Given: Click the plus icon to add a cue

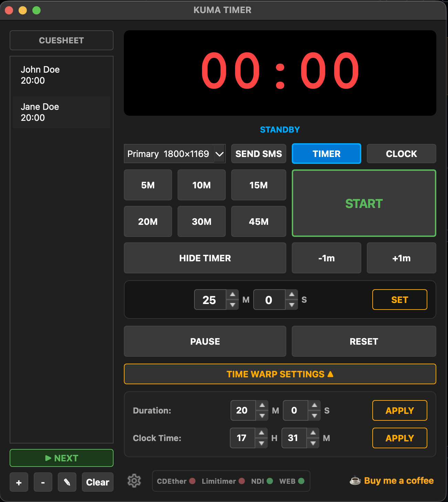Looking at the screenshot, I should pos(19,482).
